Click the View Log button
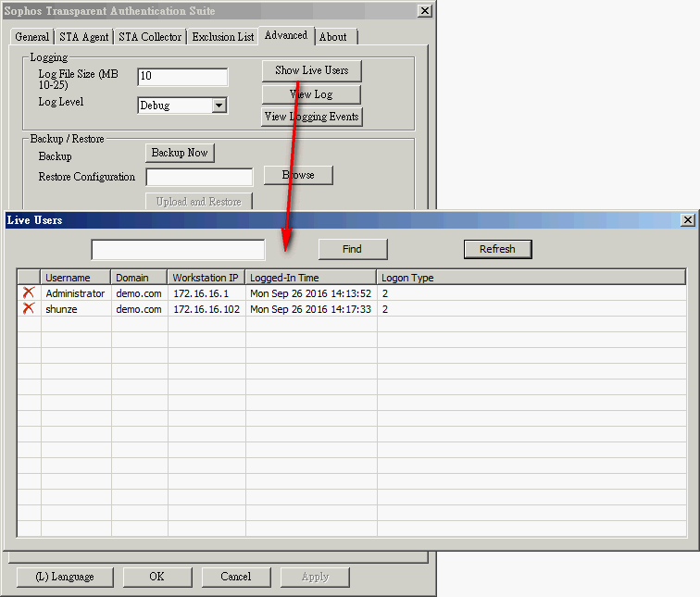The width and height of the screenshot is (700, 597). 312,94
